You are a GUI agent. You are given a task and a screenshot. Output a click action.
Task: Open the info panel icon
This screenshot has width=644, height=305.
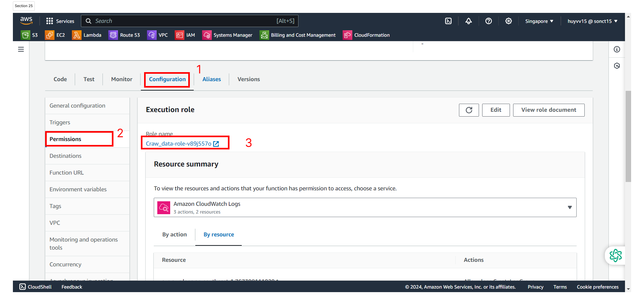coord(617,49)
